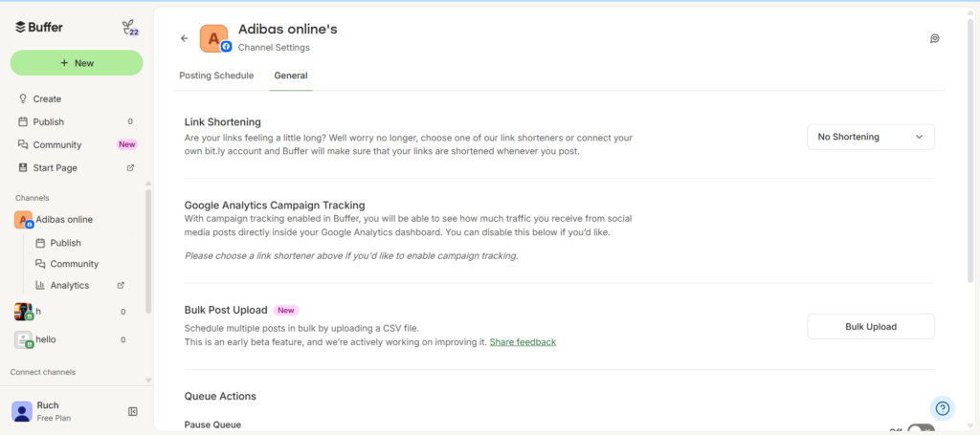Open the help question mark button

tap(943, 408)
